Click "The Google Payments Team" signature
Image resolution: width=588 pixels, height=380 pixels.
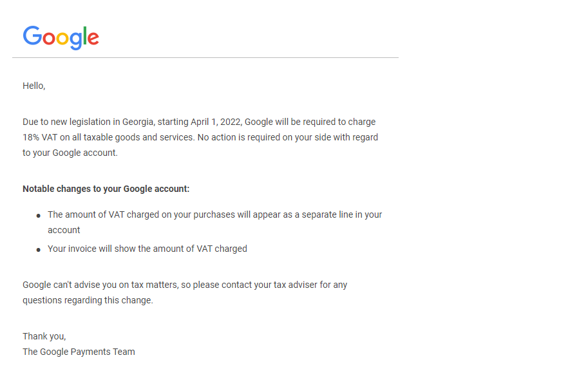[x=79, y=352]
